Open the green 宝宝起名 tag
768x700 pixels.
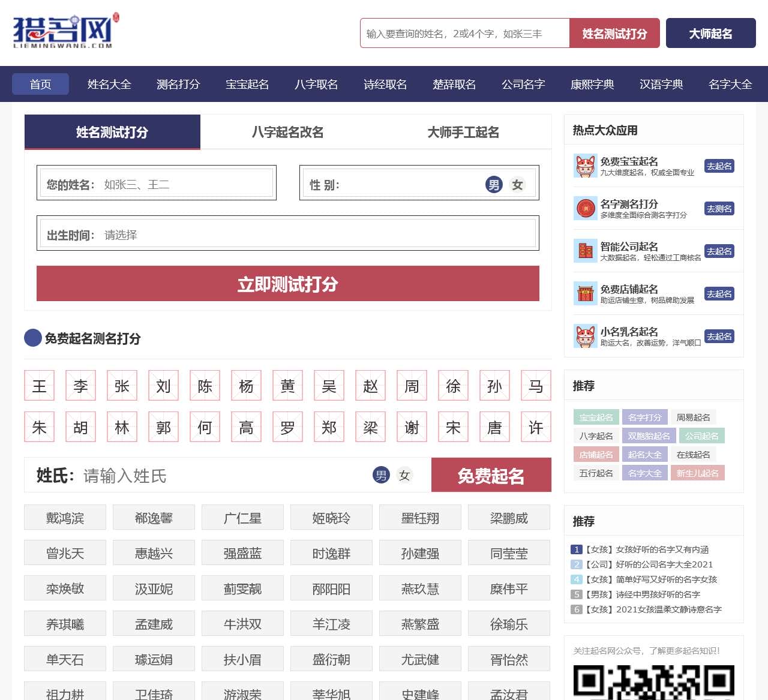pyautogui.click(x=596, y=417)
